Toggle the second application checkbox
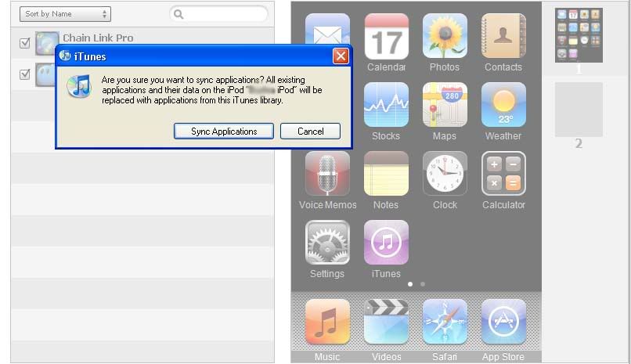This screenshot has width=631, height=364. (x=25, y=74)
